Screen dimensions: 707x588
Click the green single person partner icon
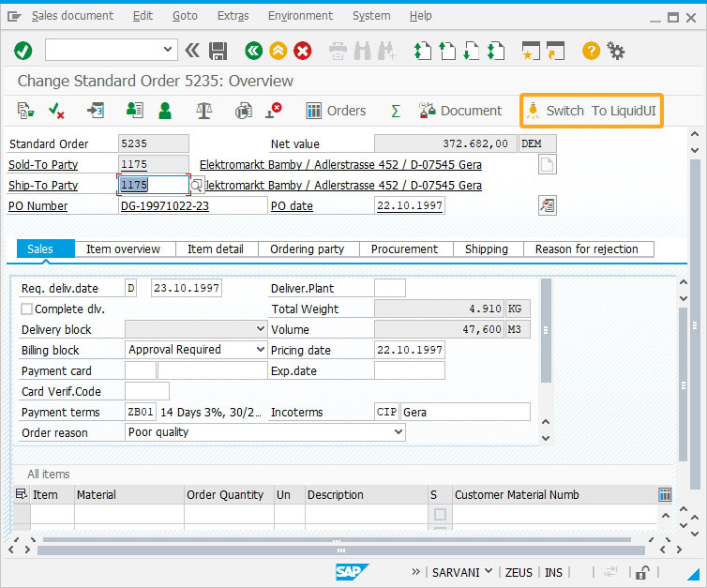click(165, 111)
